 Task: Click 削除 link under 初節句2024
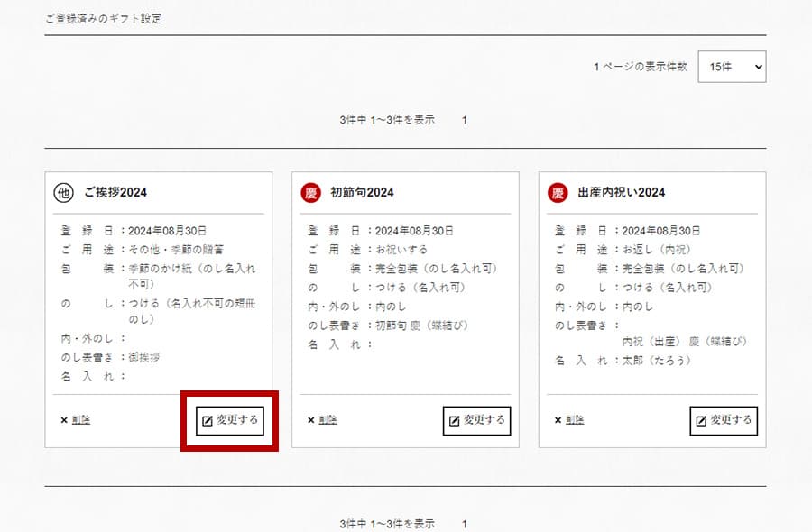coord(328,420)
